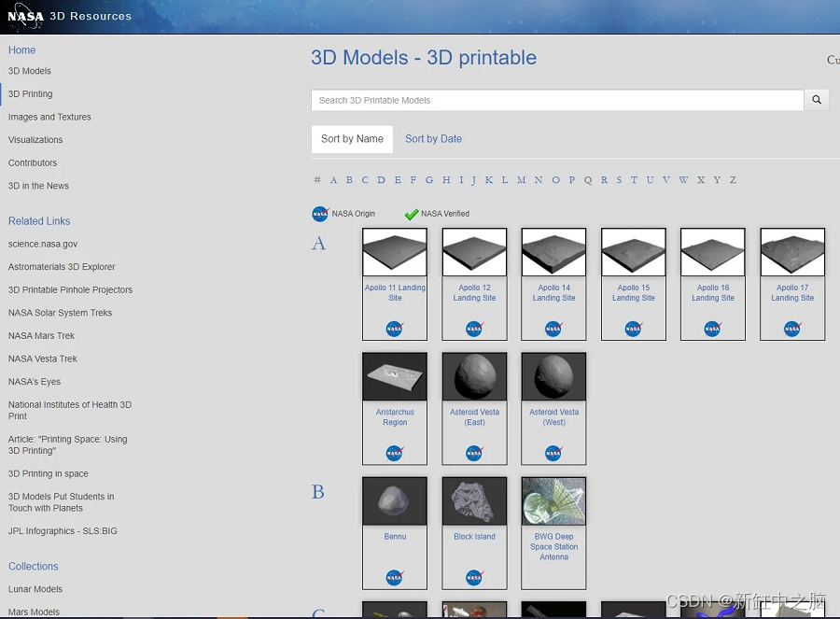
Task: Click NASA Origin legend icon
Action: [x=320, y=214]
